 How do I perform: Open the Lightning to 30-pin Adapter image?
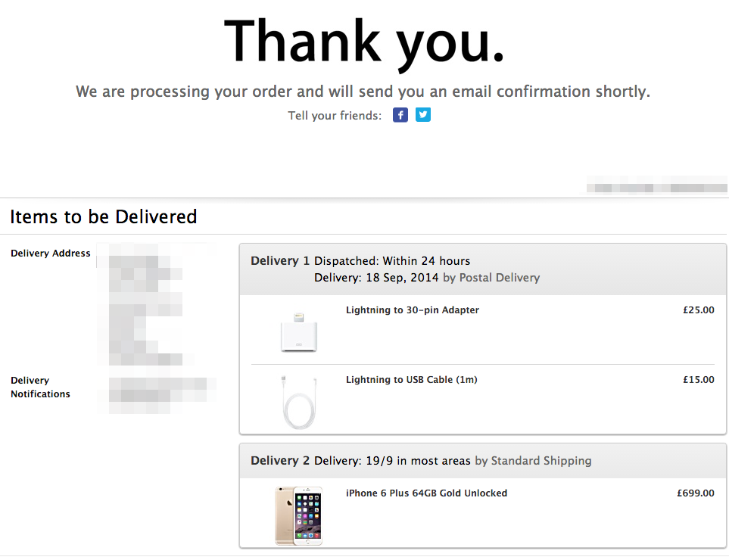click(x=298, y=332)
